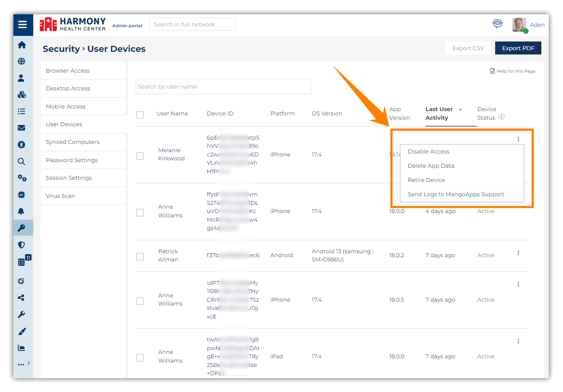
Task: Click the Export PDF button
Action: pyautogui.click(x=518, y=48)
